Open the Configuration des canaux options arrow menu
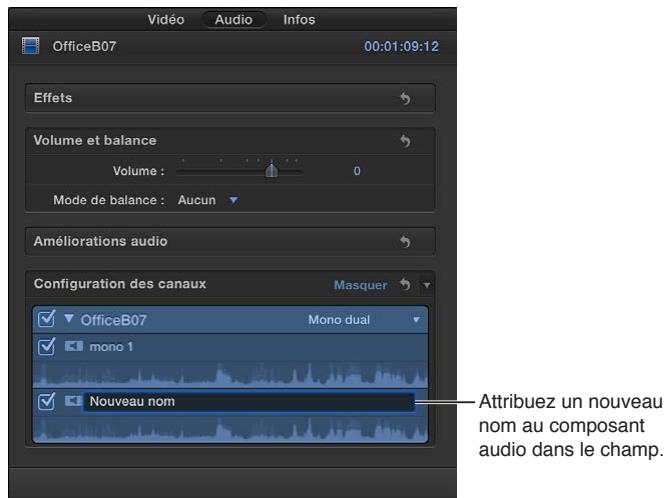 (427, 285)
